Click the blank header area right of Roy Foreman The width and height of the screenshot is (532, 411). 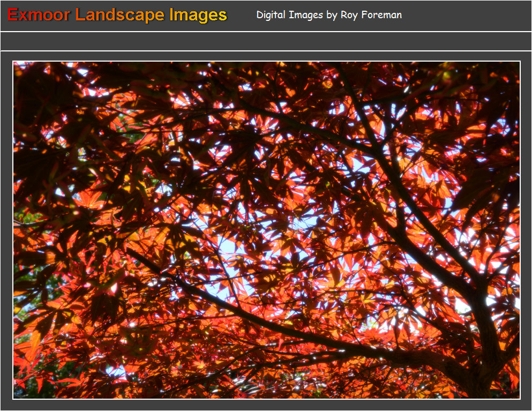[466, 15]
